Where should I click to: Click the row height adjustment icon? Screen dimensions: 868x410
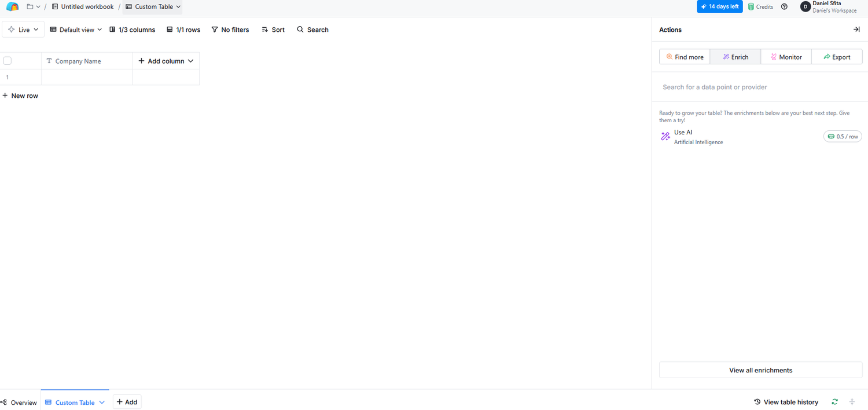852,401
